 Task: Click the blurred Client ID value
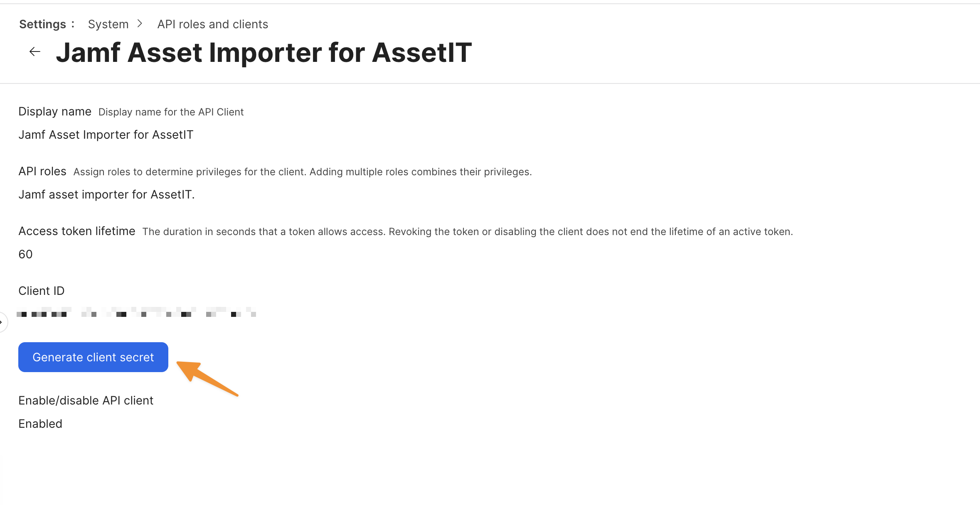(x=136, y=312)
